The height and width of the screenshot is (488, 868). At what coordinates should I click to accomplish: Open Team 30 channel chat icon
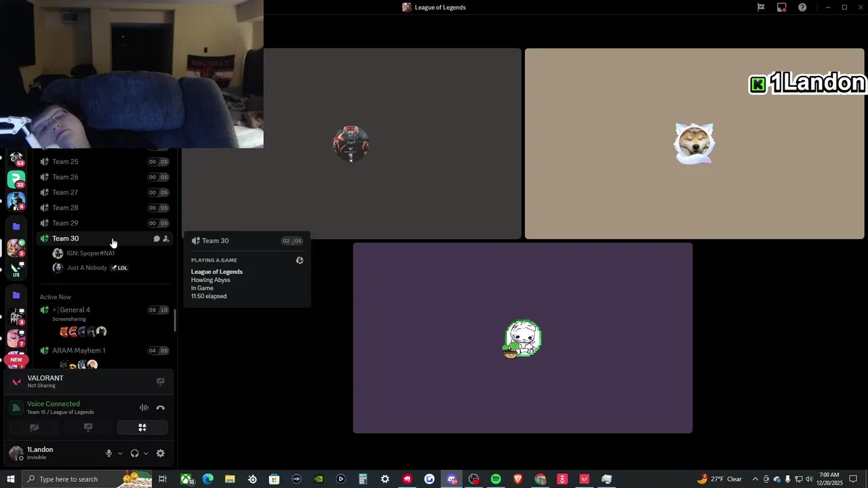157,239
